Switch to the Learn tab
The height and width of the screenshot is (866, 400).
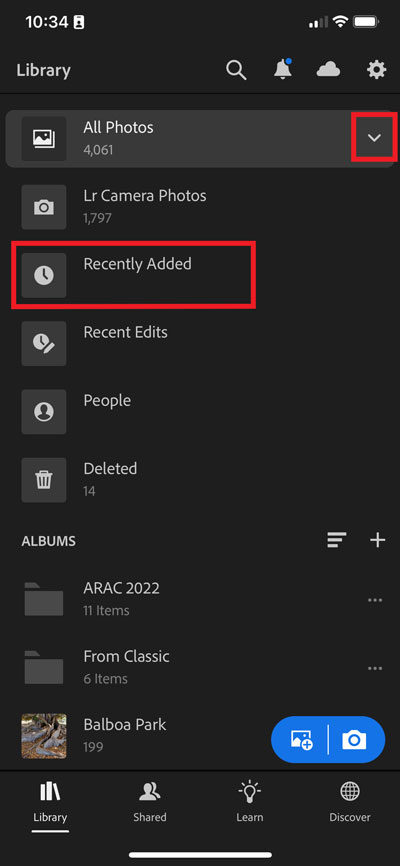[250, 801]
